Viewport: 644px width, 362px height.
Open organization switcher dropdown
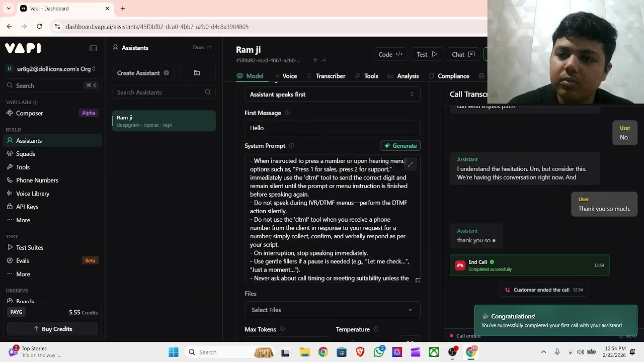pyautogui.click(x=51, y=69)
